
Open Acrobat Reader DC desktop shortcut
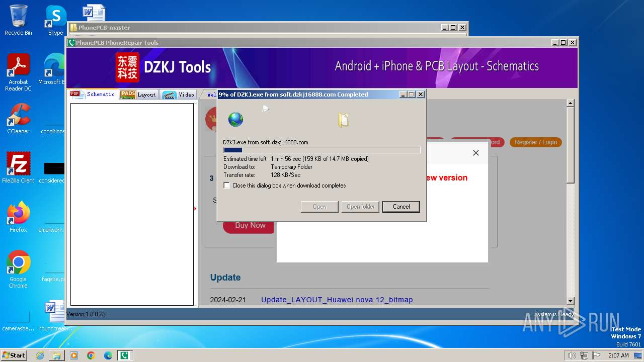pos(18,72)
